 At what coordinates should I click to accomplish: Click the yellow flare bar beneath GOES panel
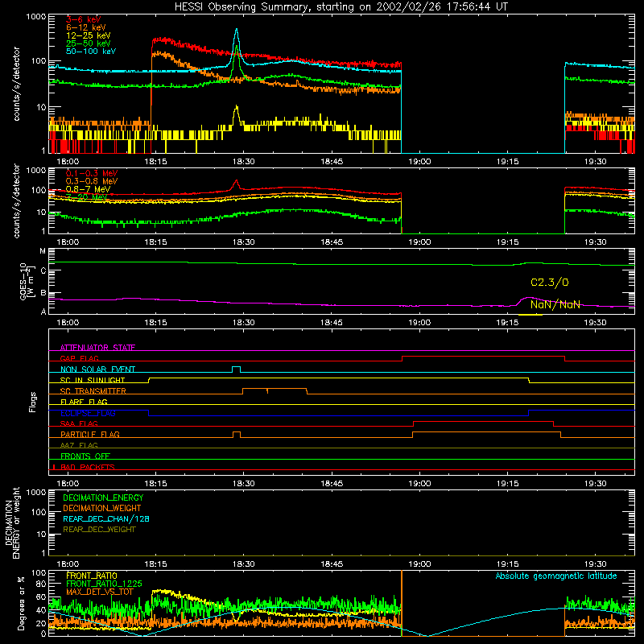(x=530, y=315)
